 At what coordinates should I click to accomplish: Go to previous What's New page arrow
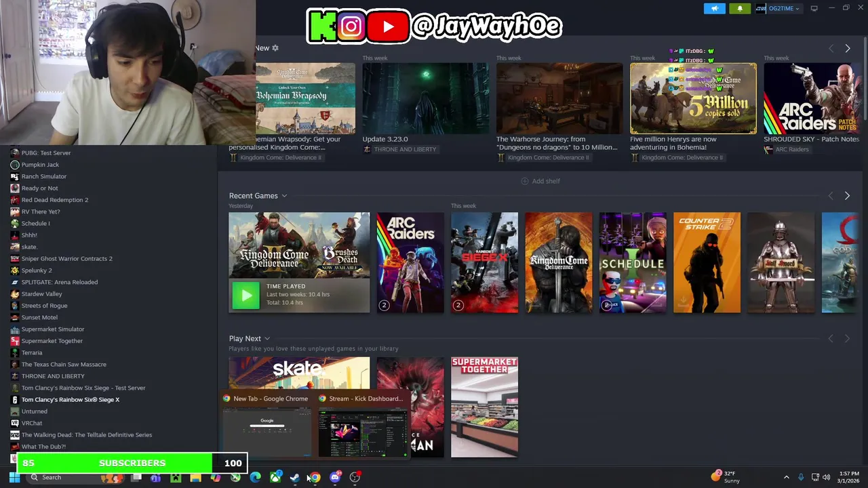(831, 49)
